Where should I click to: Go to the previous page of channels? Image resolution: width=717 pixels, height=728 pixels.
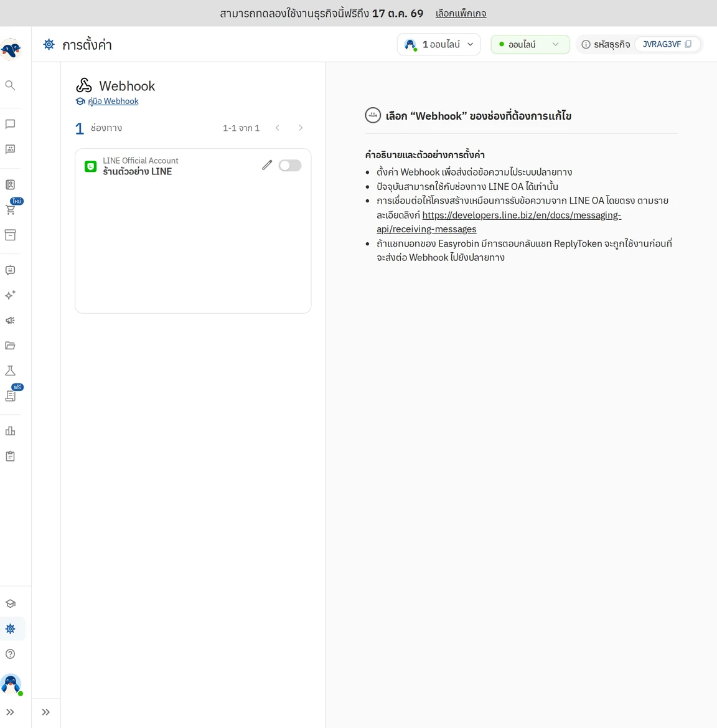click(x=278, y=128)
